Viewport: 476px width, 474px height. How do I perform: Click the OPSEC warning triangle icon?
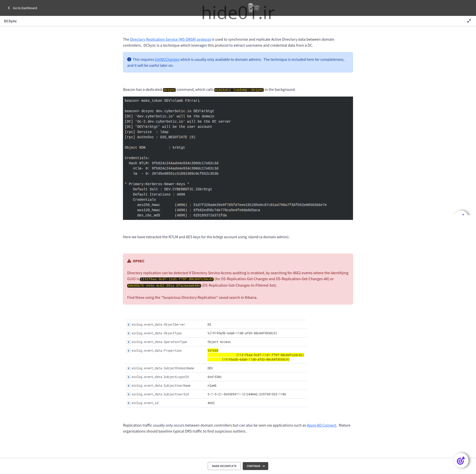(x=129, y=261)
